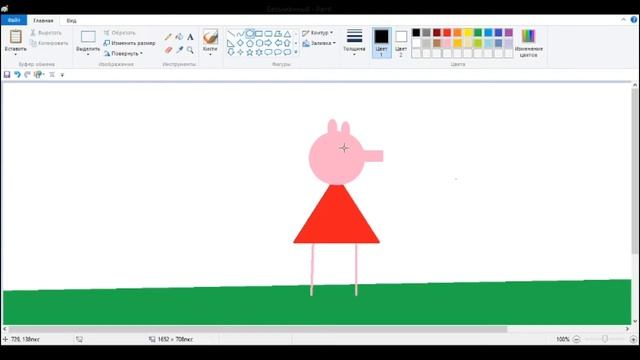Click the Вставить clipboard paste icon
The image size is (640, 360).
click(16, 37)
